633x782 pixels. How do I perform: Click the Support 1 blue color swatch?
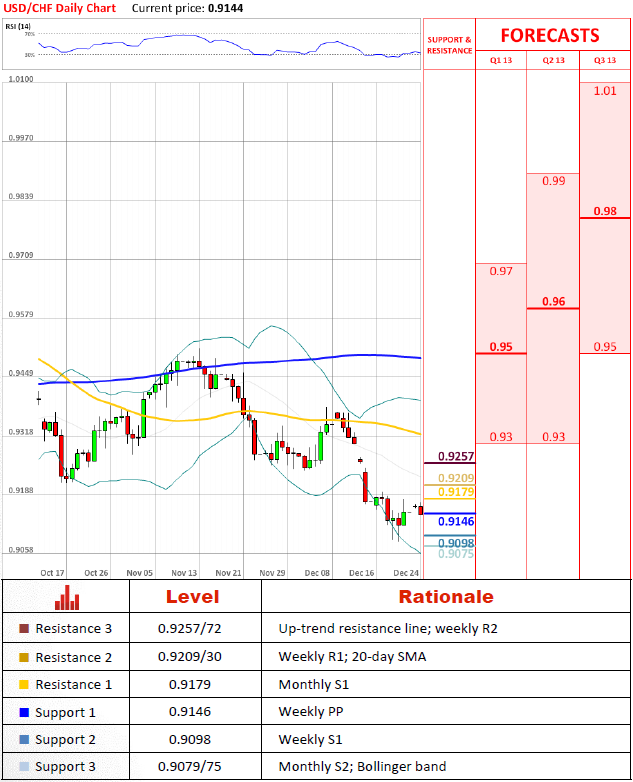pyautogui.click(x=24, y=712)
